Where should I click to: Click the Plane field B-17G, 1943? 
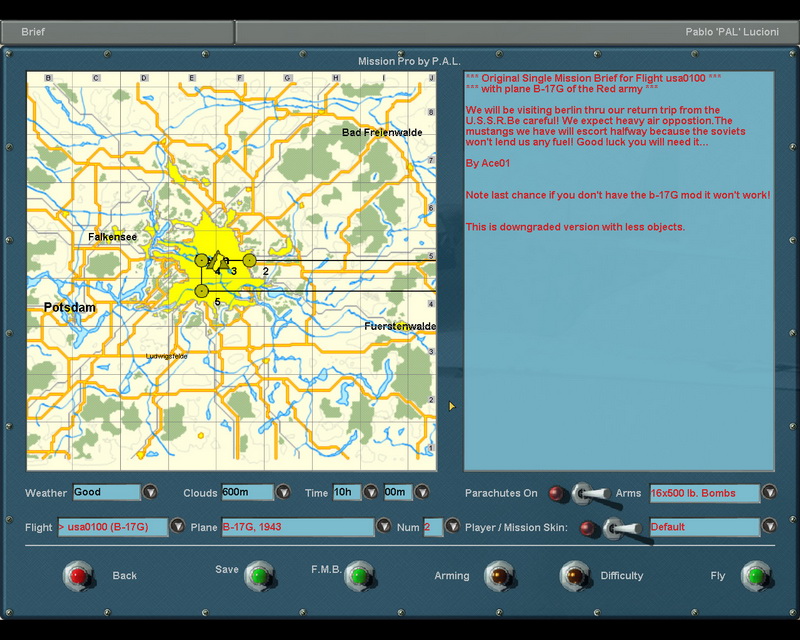point(297,527)
